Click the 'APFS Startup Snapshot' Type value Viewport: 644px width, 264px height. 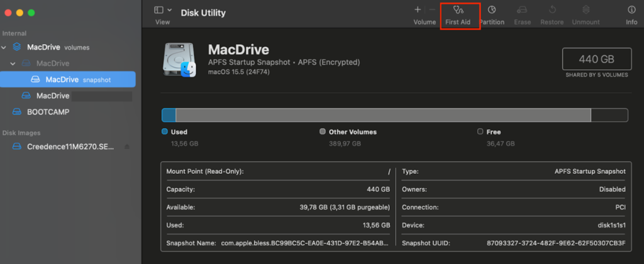point(590,171)
